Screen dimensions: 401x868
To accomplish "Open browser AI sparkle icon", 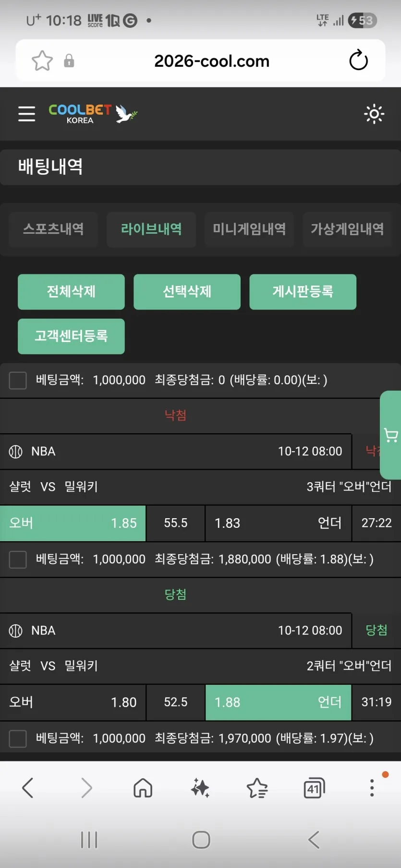I will [200, 788].
